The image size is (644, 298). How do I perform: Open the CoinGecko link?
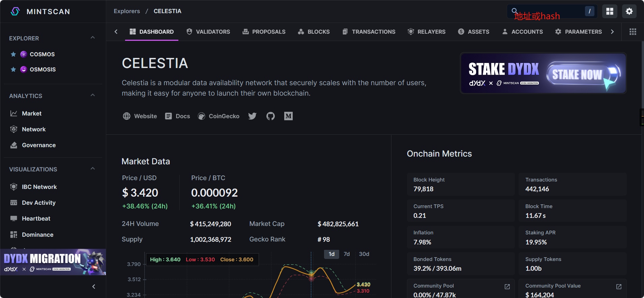(x=219, y=116)
